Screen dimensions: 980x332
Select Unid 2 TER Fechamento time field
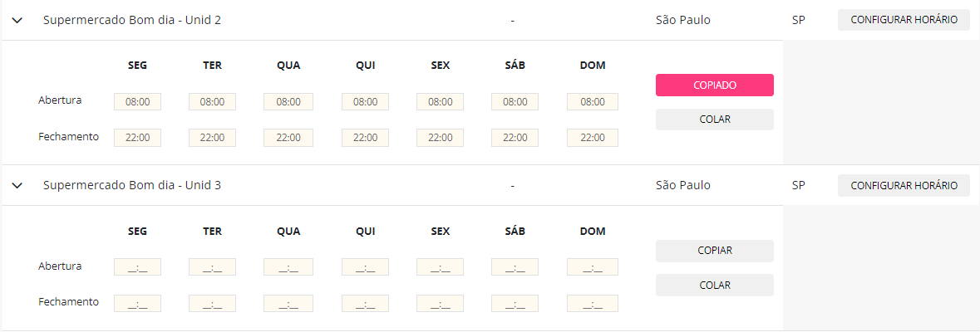[213, 138]
